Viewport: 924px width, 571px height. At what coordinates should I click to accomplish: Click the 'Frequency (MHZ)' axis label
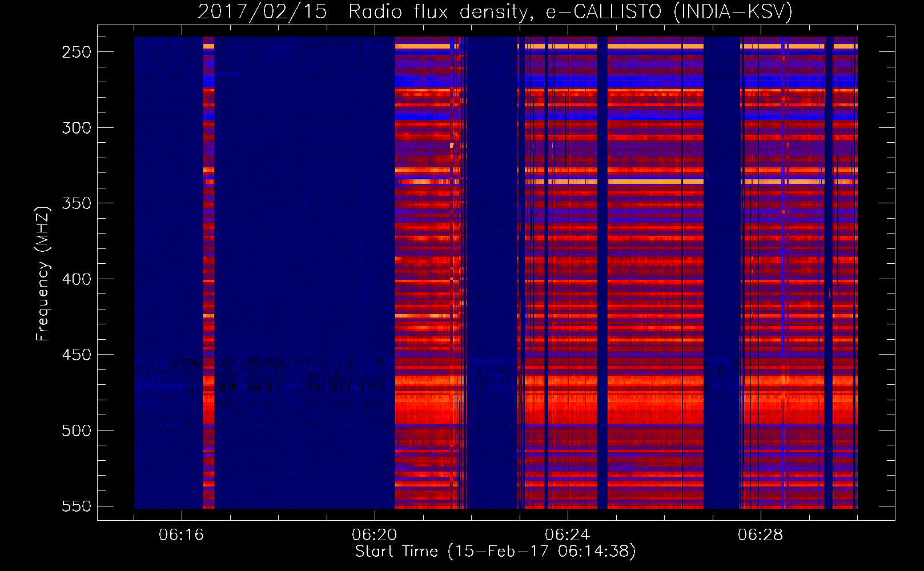click(43, 274)
